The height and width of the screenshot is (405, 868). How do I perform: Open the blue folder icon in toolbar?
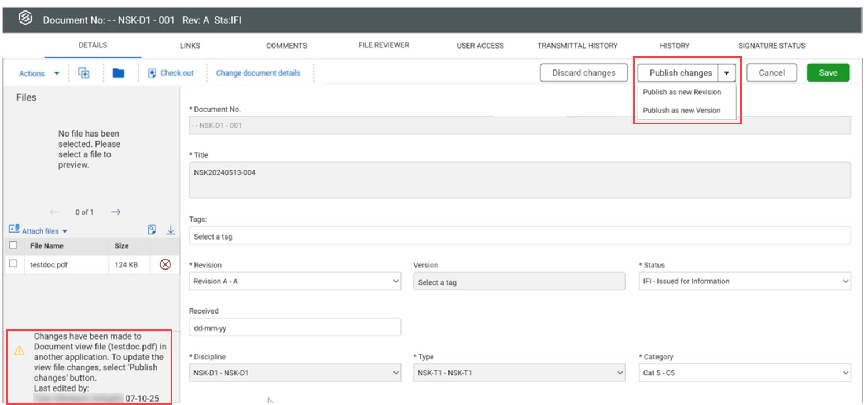tap(119, 73)
